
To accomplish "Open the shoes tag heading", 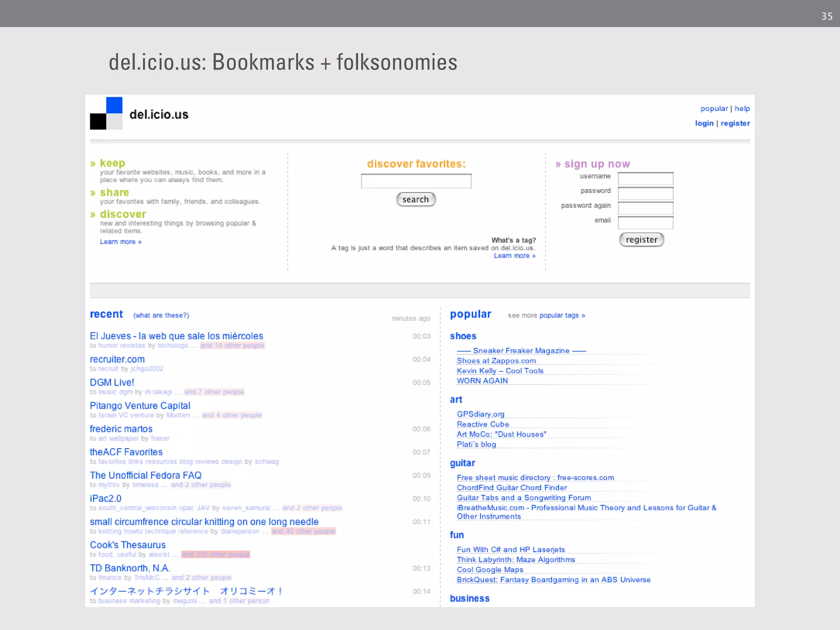I will tap(463, 336).
